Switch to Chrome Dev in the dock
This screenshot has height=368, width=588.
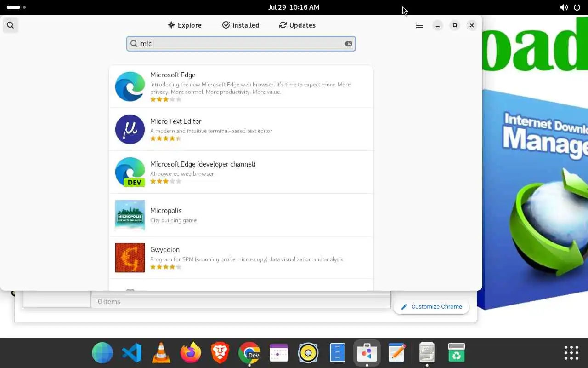(249, 353)
